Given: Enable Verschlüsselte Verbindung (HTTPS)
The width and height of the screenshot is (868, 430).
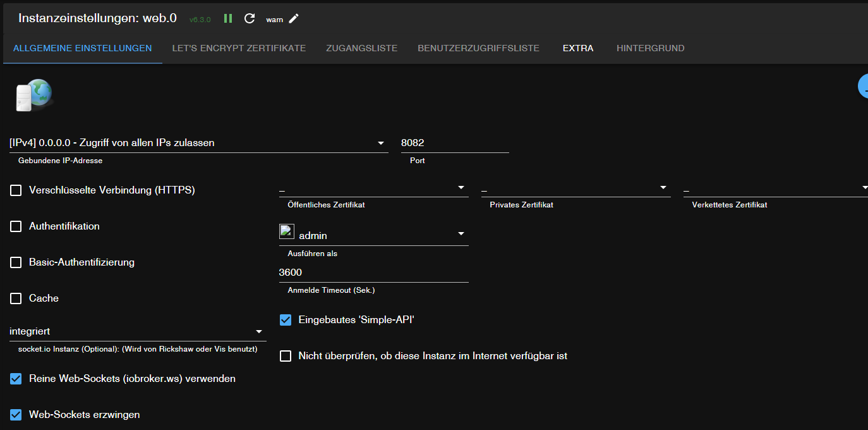Looking at the screenshot, I should (x=16, y=190).
